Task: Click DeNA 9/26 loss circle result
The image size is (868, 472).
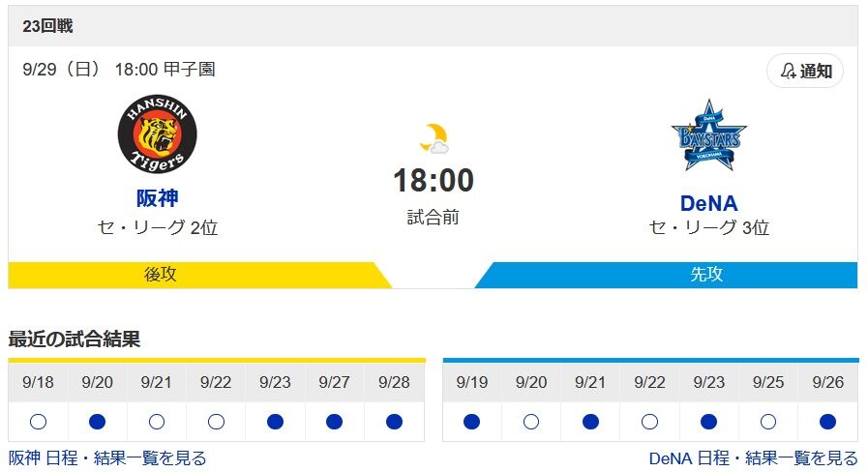Action: [827, 422]
